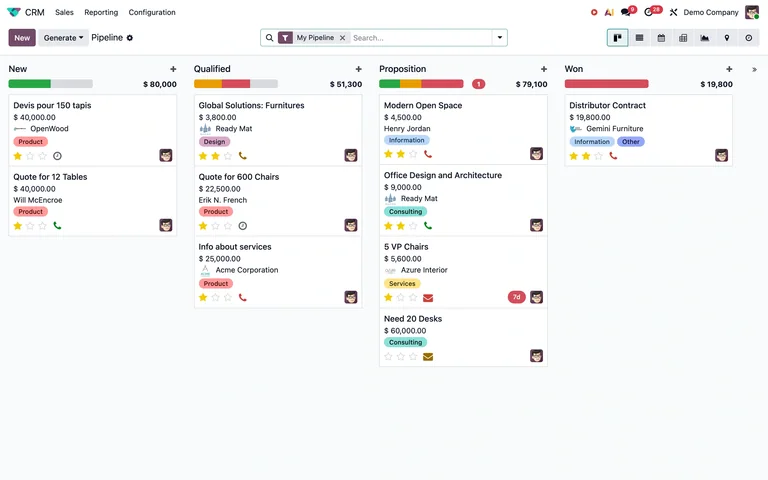Click the New button

click(x=22, y=38)
